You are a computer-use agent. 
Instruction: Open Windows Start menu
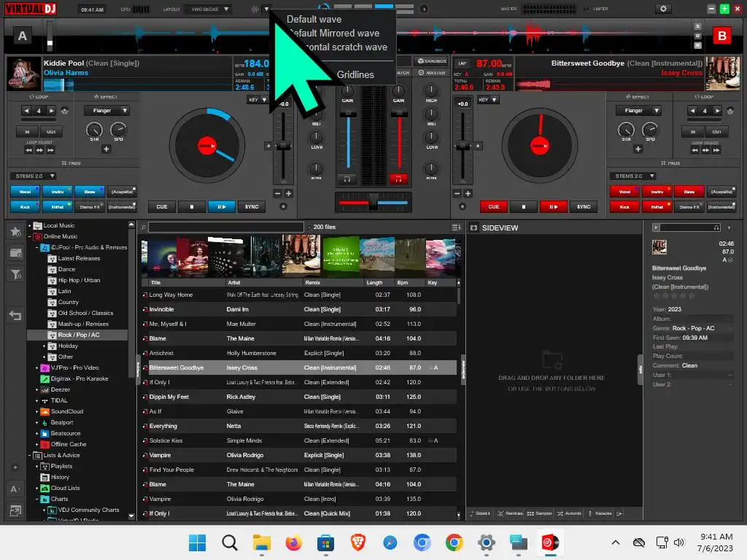tap(197, 542)
